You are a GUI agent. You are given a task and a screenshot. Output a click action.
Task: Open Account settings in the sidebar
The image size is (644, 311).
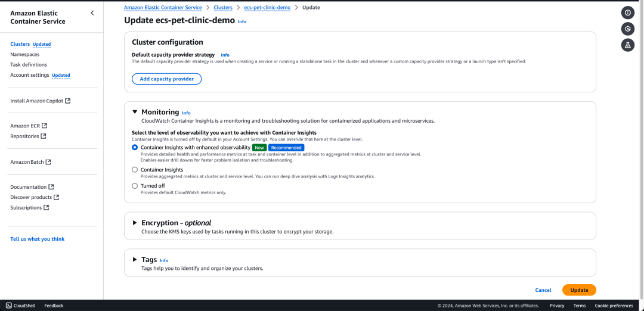click(30, 75)
